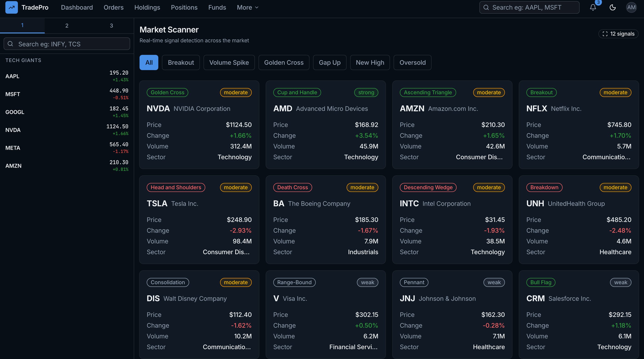The image size is (644, 359).
Task: Open the Funds section
Action: point(217,8)
